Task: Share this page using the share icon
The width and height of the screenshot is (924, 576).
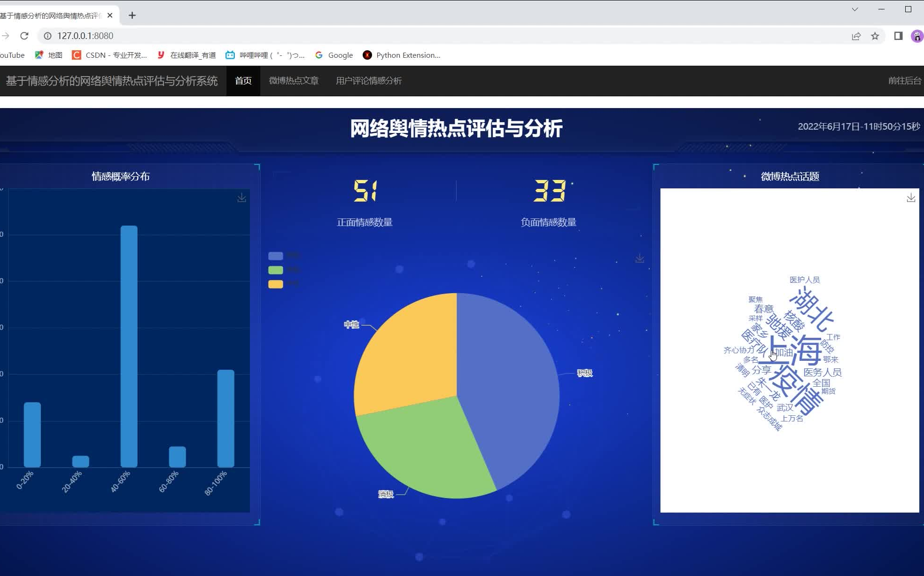Action: coord(856,36)
